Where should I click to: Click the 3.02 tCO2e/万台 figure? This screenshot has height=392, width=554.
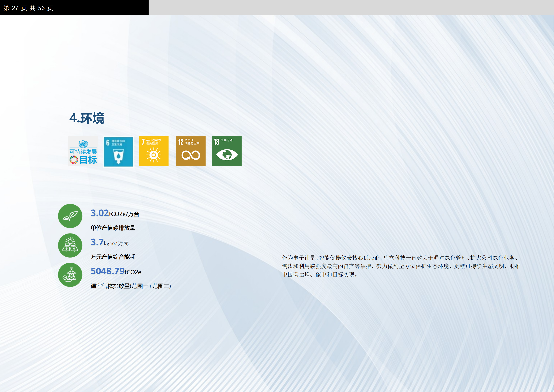click(x=115, y=213)
